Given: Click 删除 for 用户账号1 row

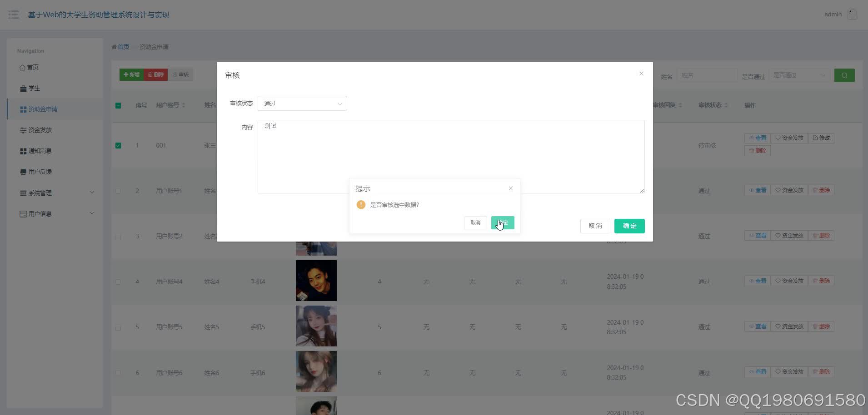Looking at the screenshot, I should click(821, 190).
